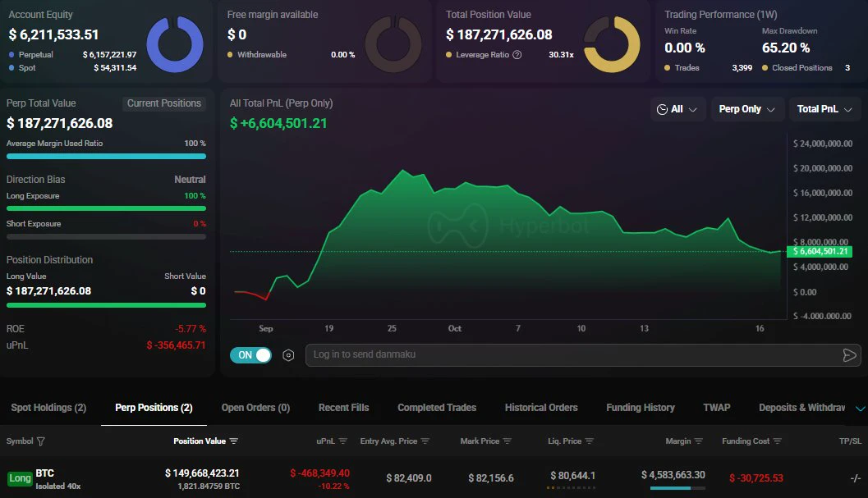Click the Leverage Ratio help icon
868x498 pixels.
[517, 55]
